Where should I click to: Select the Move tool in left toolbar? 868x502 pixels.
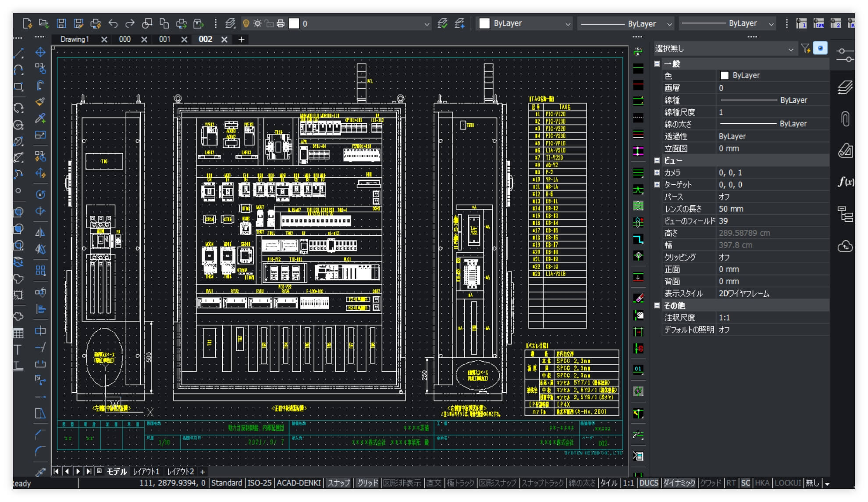coord(40,52)
